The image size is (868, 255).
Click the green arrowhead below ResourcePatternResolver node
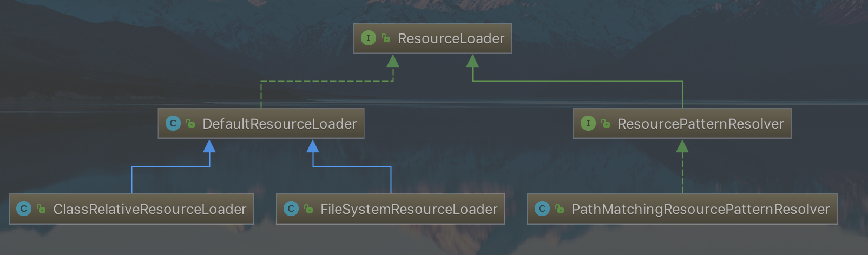(x=682, y=146)
